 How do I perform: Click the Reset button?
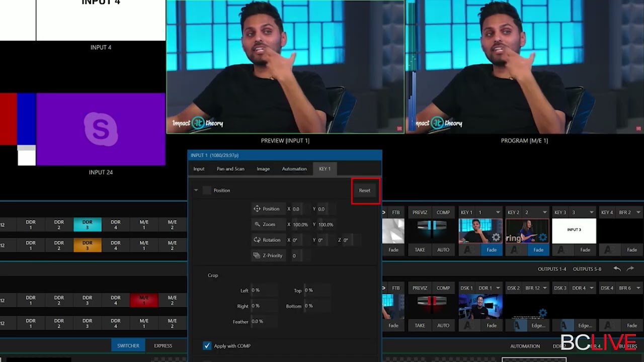(365, 191)
